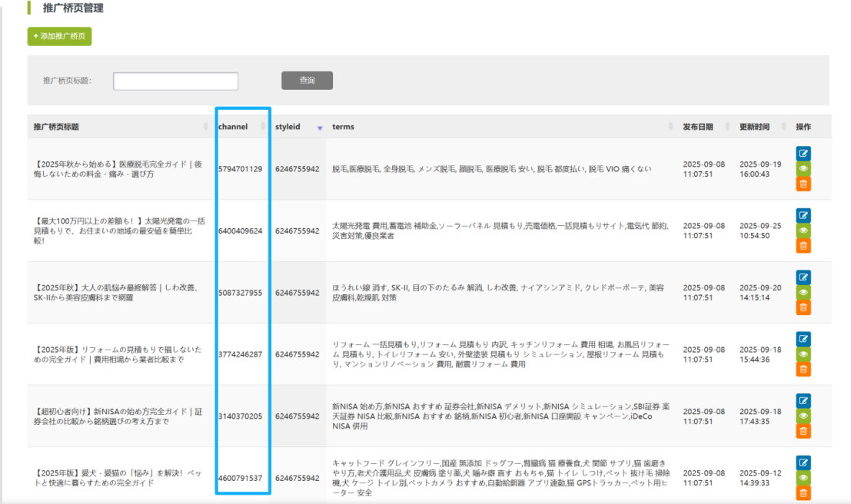Viewport: 851px width, 504px height.
Task: Sort by the channel column header
Action: 233,127
